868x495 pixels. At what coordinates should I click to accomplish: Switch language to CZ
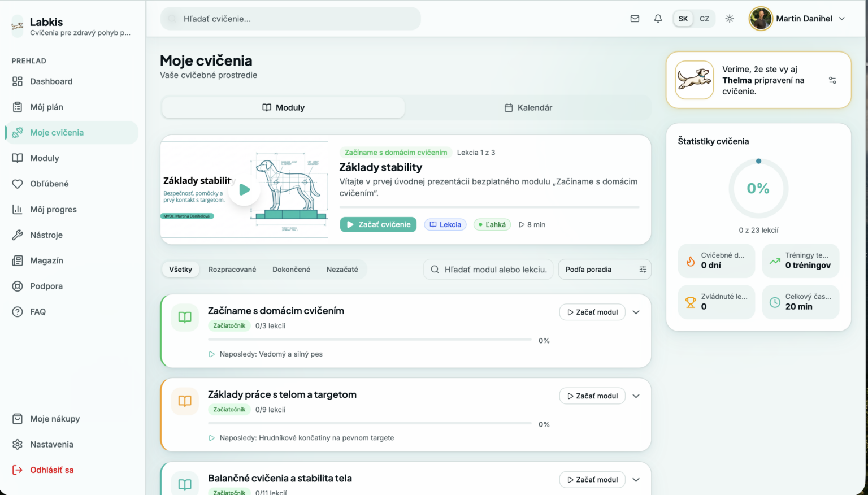[704, 19]
